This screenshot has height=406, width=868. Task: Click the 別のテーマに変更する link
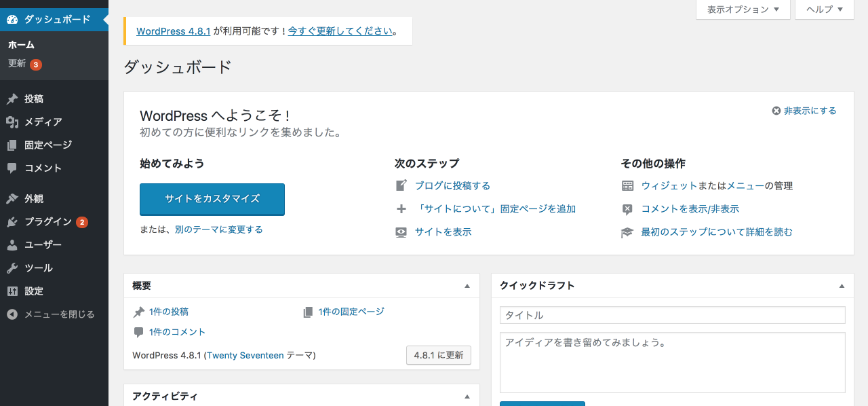(218, 229)
